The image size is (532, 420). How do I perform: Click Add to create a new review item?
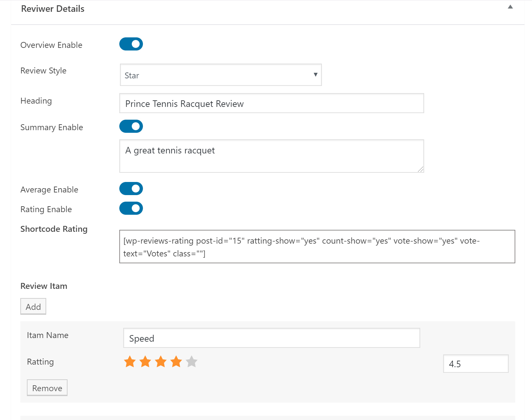[x=33, y=306]
